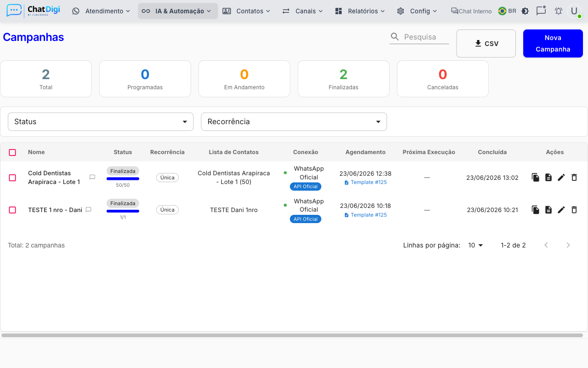Switch language via BR flag
Image resolution: width=588 pixels, height=368 pixels.
pyautogui.click(x=507, y=11)
